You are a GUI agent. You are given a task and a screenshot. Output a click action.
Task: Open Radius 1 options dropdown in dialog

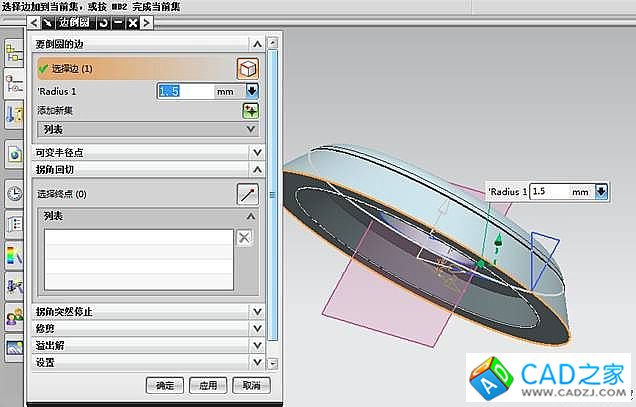pos(252,91)
